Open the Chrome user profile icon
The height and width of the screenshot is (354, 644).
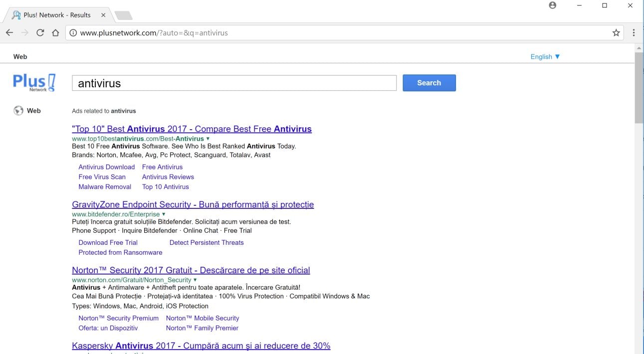pos(552,5)
